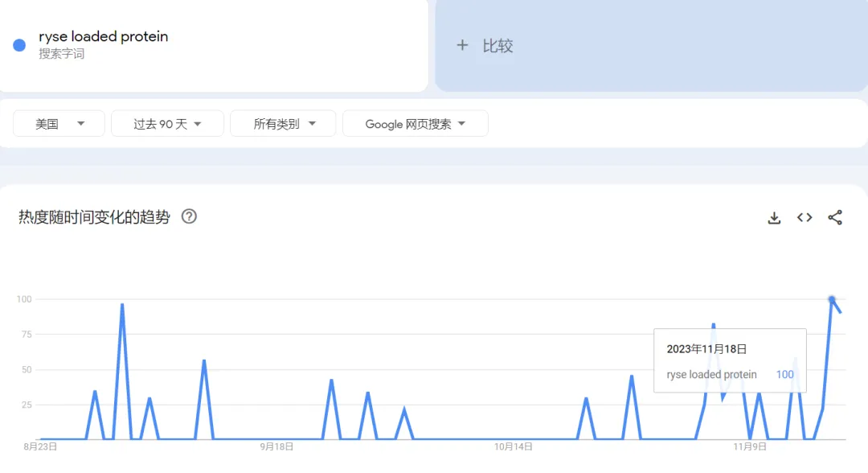This screenshot has width=868, height=473.
Task: Open the 过去 90 天 time range dropdown
Action: point(167,124)
